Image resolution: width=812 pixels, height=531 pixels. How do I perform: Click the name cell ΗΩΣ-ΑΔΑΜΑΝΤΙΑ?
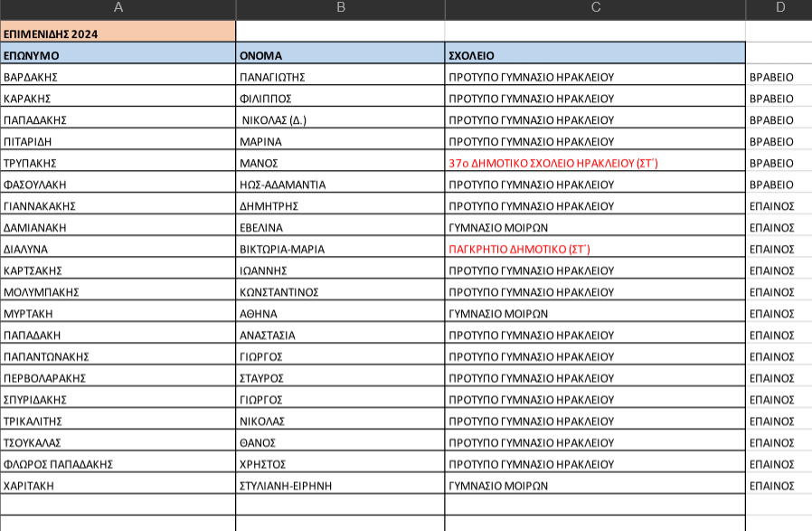coord(340,185)
